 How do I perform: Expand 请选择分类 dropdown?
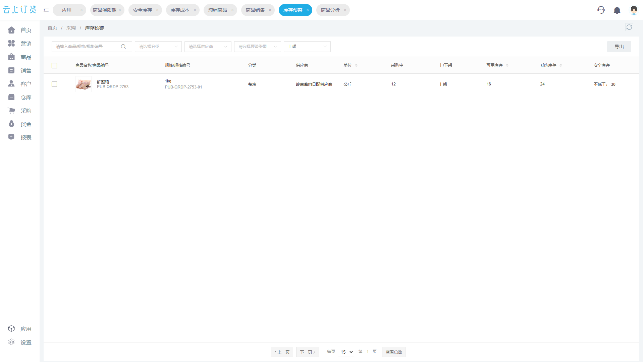(x=158, y=47)
